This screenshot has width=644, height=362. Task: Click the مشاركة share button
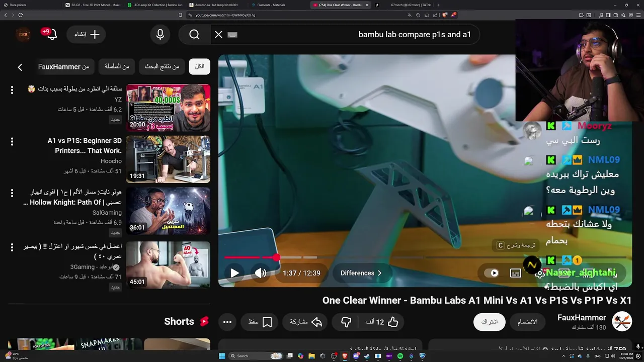[x=305, y=322]
